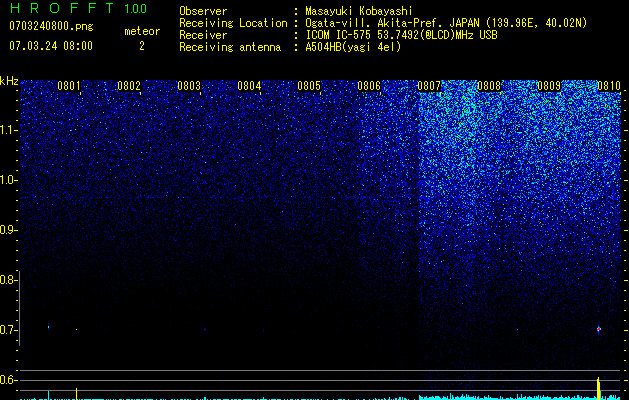The width and height of the screenshot is (629, 400).
Task: Select the Ogata-vill. Akita-Pref. JAPAN location text
Action: [x=446, y=23]
